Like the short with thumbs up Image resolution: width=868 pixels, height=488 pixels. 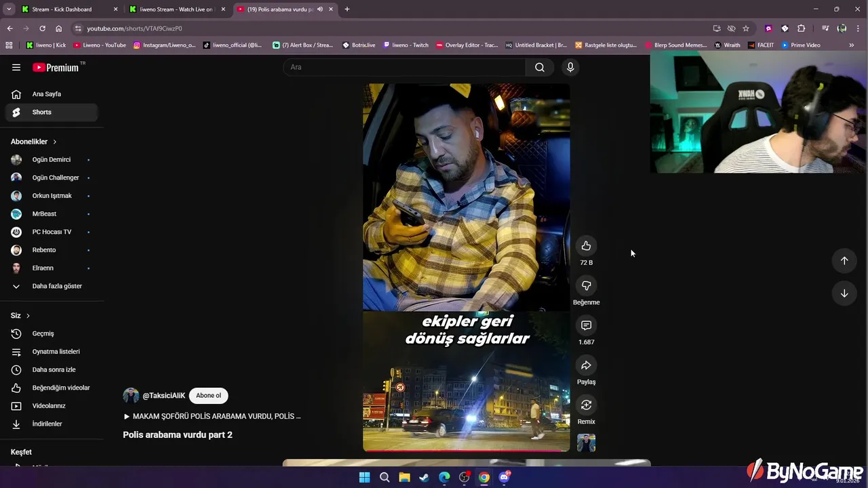click(587, 246)
